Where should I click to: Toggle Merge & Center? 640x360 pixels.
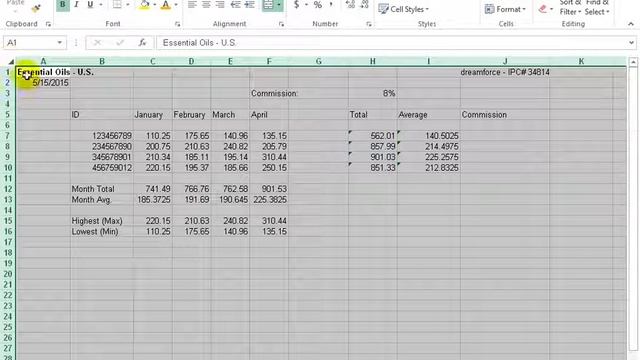coord(268,4)
